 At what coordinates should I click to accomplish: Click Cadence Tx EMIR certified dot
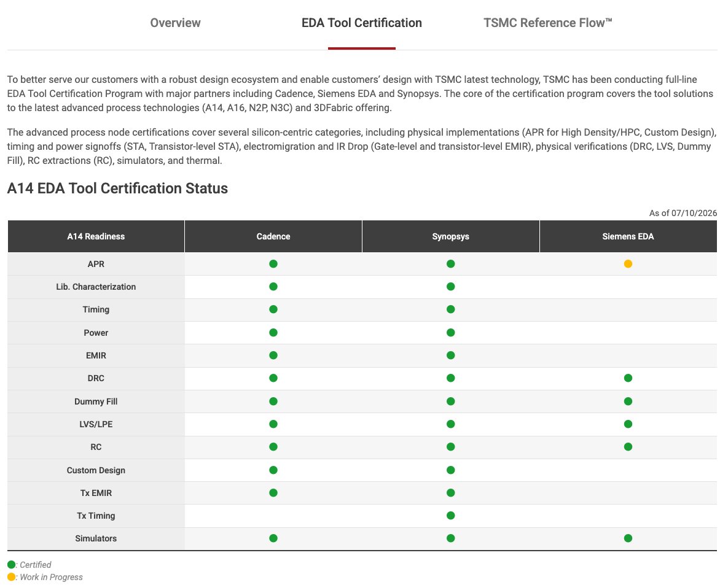[x=273, y=493]
